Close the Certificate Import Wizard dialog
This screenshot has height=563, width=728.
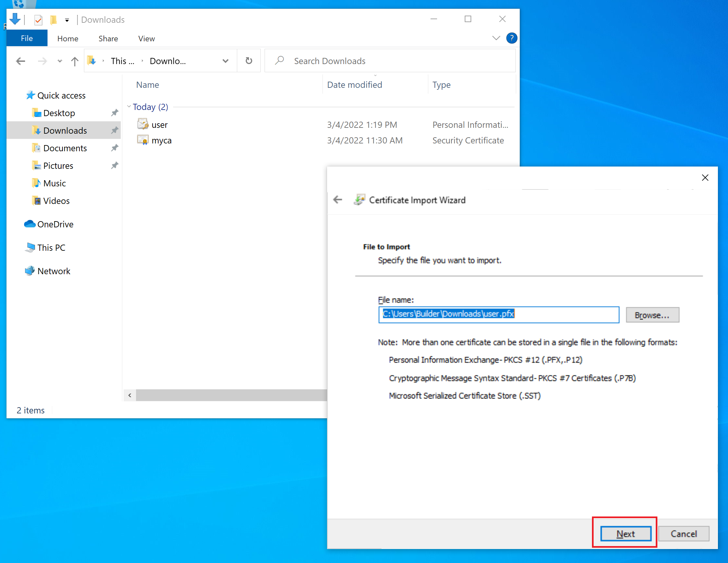tap(705, 178)
